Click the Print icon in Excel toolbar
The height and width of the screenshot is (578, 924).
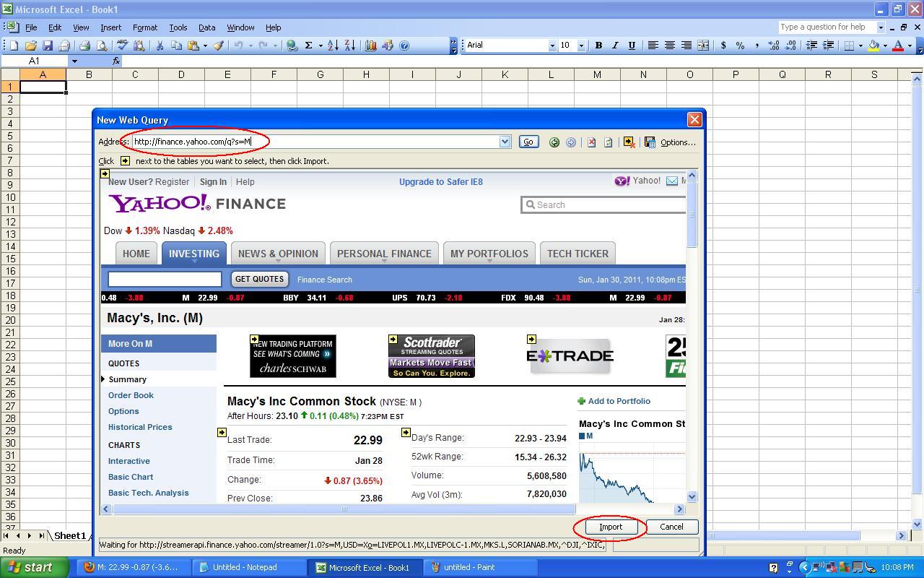(x=84, y=46)
